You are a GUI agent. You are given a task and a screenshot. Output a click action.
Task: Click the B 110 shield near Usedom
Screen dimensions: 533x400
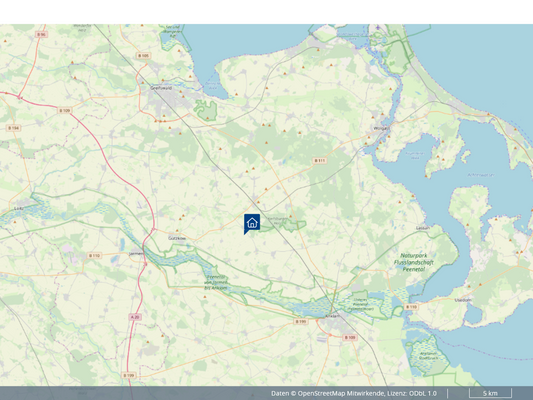(x=411, y=307)
